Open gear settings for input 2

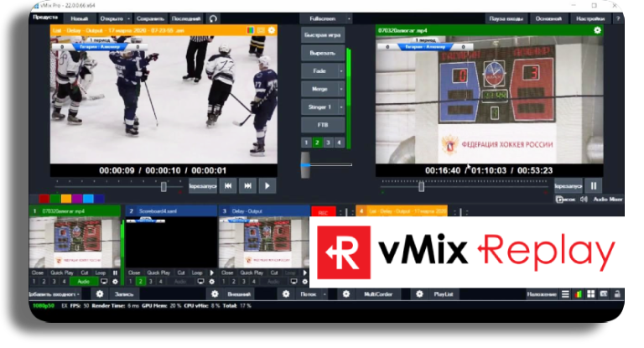212,282
